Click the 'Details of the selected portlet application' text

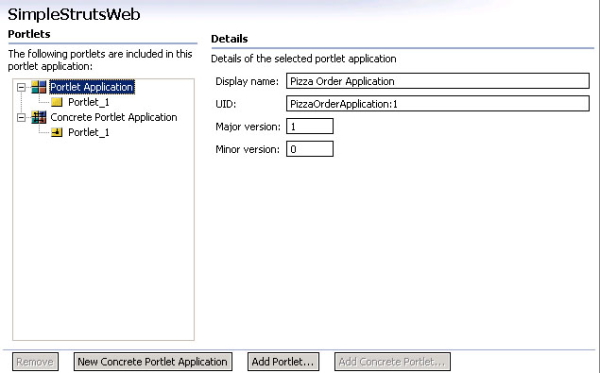point(304,59)
